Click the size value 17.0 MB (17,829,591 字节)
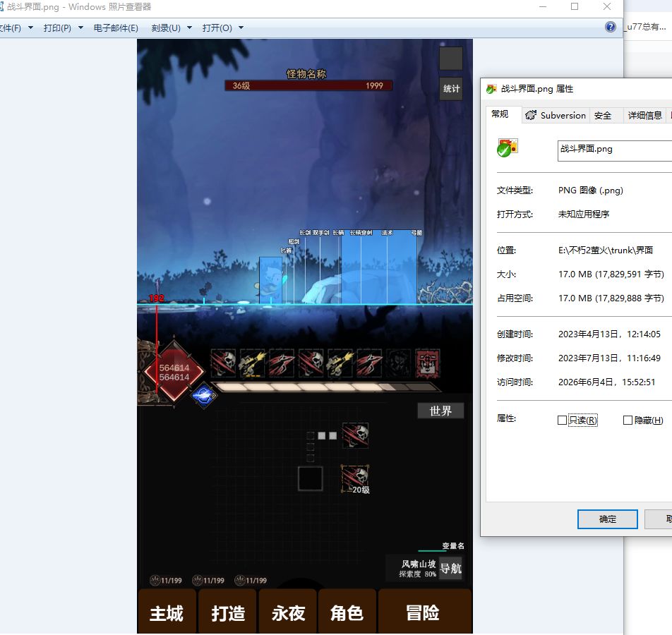 click(x=611, y=274)
